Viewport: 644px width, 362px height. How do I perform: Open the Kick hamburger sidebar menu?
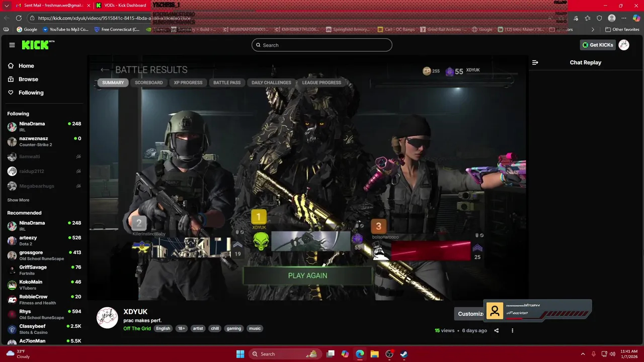click(x=12, y=45)
